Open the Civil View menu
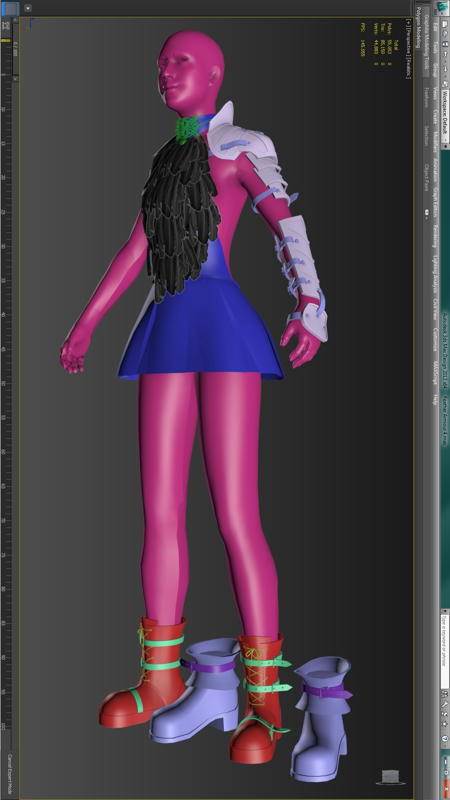This screenshot has width=450, height=800. 435,311
